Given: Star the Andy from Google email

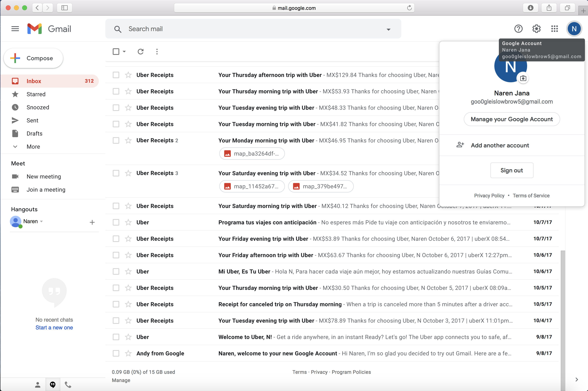Looking at the screenshot, I should (x=128, y=353).
